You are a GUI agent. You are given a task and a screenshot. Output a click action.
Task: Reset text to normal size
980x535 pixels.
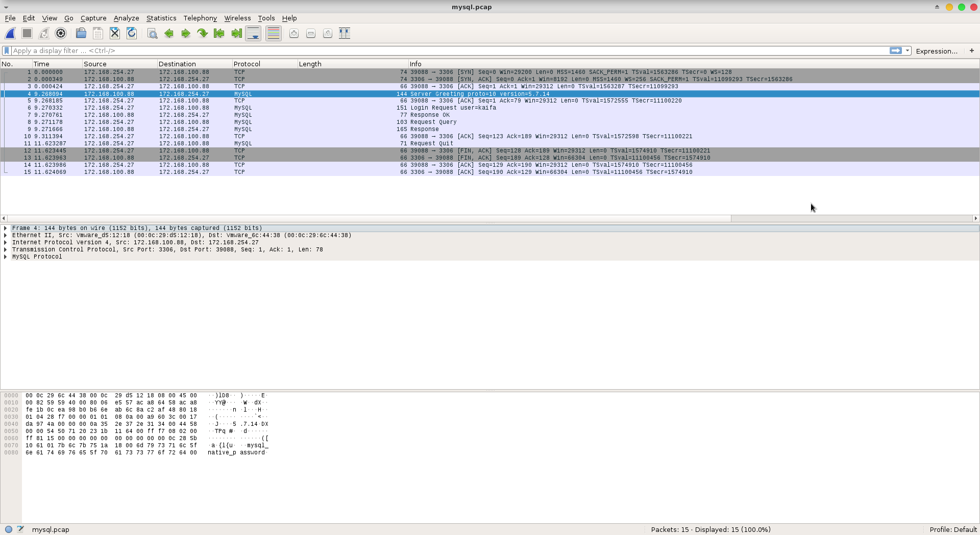(x=328, y=34)
